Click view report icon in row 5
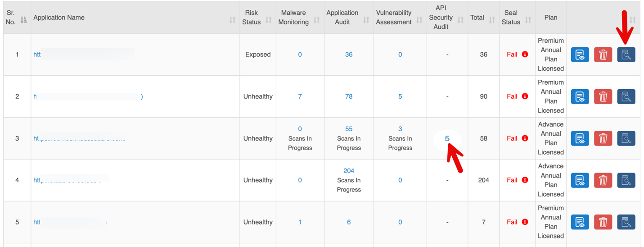Screen dimensions: 644x247 pyautogui.click(x=580, y=222)
